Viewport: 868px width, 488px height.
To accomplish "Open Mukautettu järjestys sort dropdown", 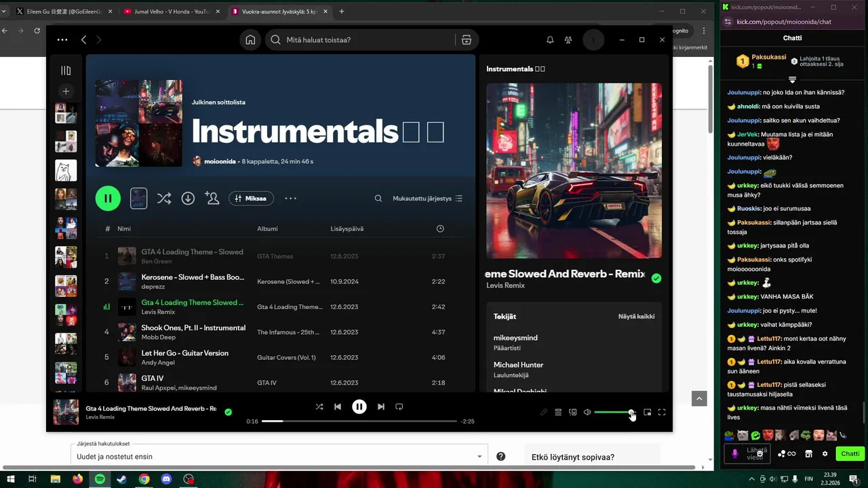I will click(x=427, y=199).
